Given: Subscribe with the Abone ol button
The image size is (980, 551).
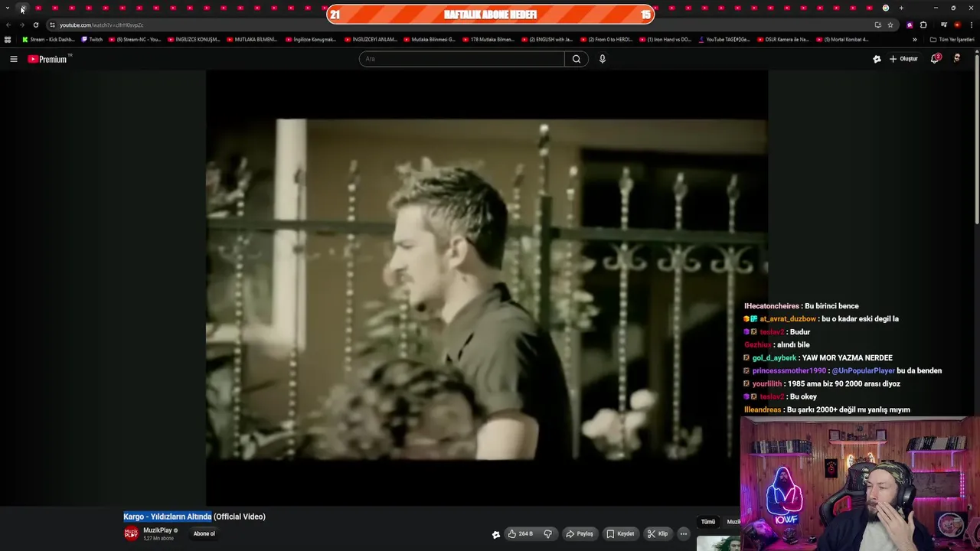Looking at the screenshot, I should click(204, 533).
